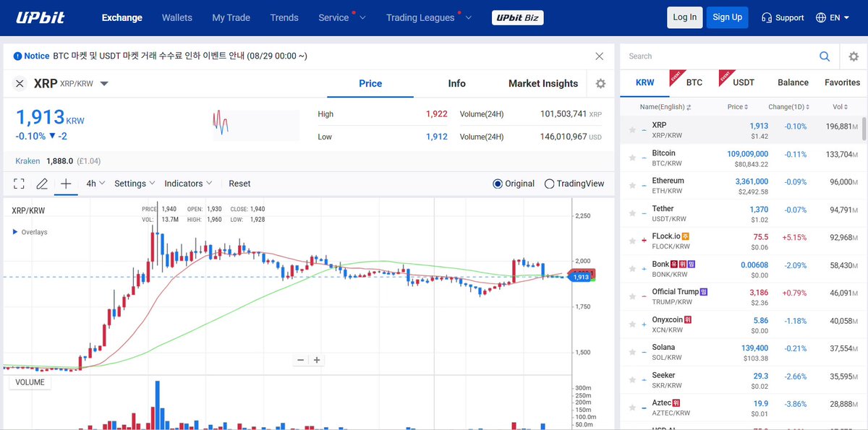Select TradingView chart radio button
Viewport: 868px width, 430px height.
coord(550,184)
